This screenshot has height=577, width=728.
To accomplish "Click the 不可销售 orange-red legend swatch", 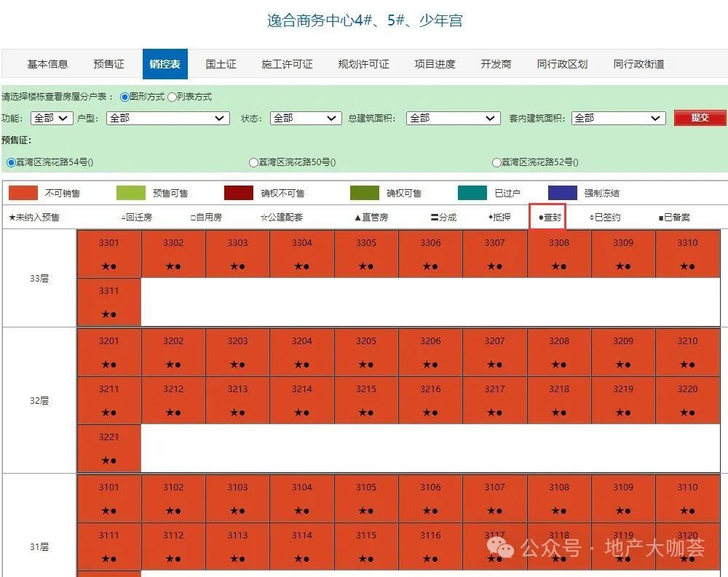I will pos(23,193).
